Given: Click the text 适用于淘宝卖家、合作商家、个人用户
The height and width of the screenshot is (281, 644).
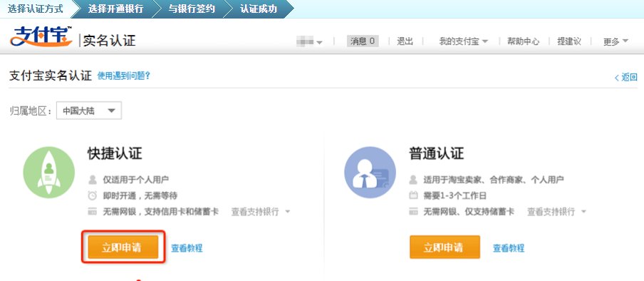Looking at the screenshot, I should (x=494, y=180).
